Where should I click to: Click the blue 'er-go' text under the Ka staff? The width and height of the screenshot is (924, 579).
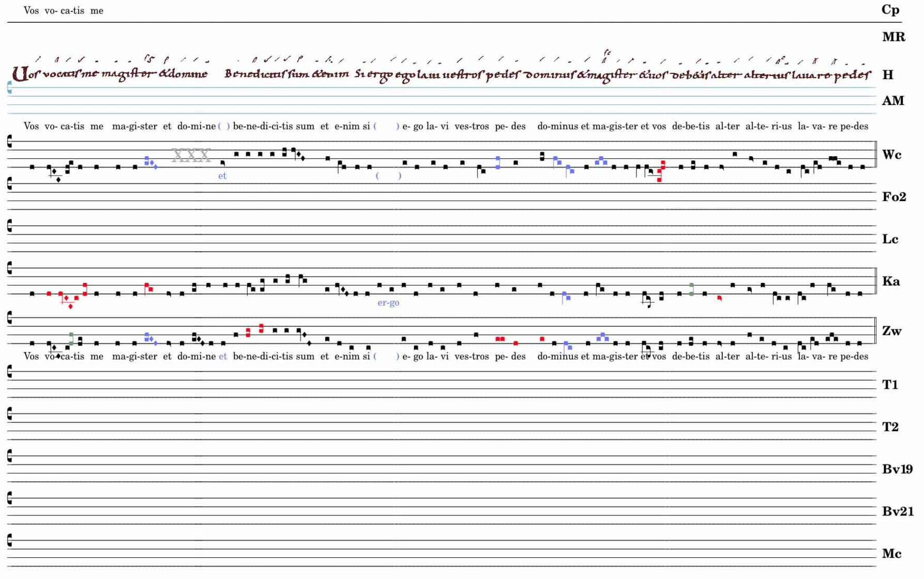pos(388,303)
